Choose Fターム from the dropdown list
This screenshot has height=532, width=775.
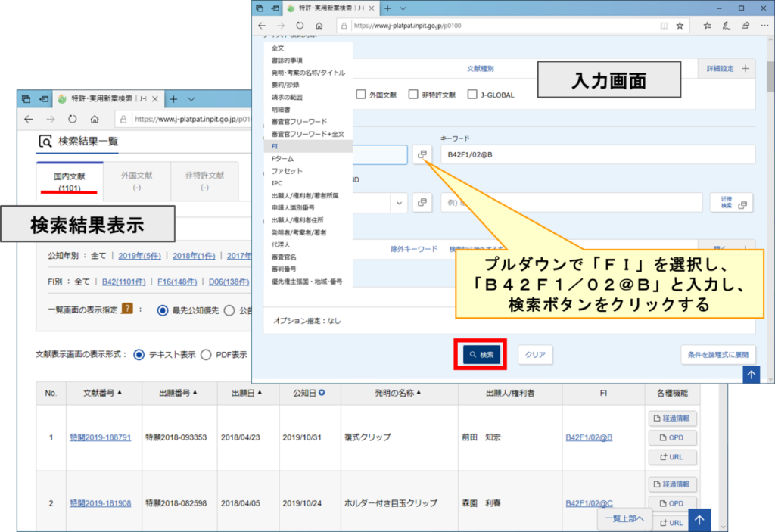(x=282, y=158)
